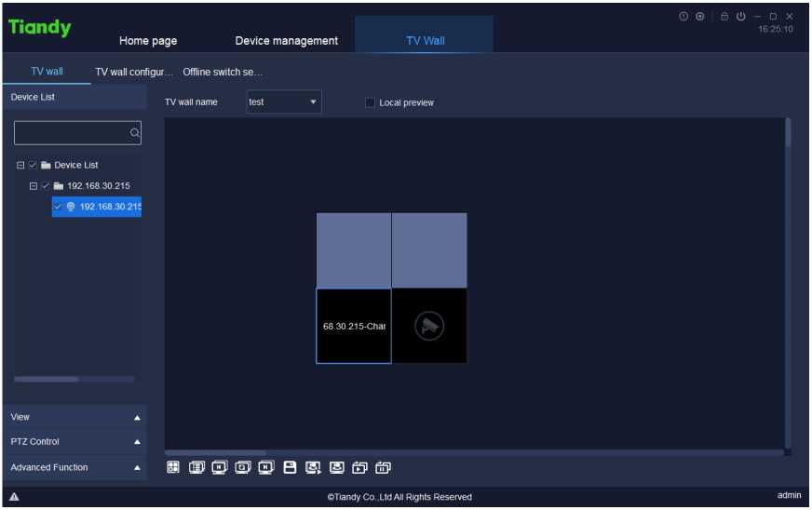Image resolution: width=812 pixels, height=510 pixels.
Task: Enable the Local preview checkbox
Action: click(371, 102)
